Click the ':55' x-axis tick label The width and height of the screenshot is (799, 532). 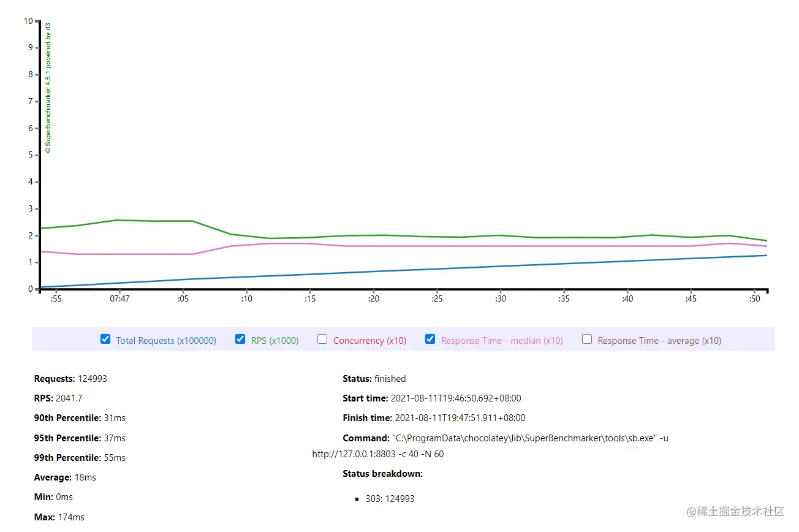(x=56, y=299)
